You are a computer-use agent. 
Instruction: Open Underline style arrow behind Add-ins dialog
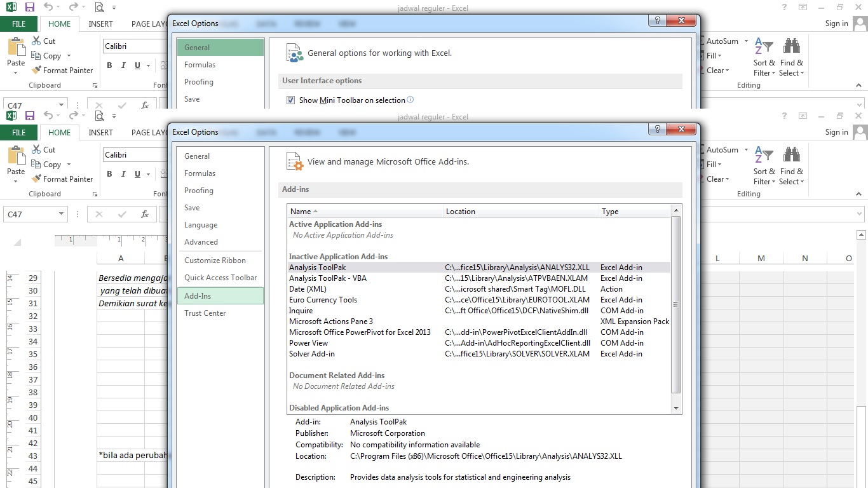coord(148,174)
